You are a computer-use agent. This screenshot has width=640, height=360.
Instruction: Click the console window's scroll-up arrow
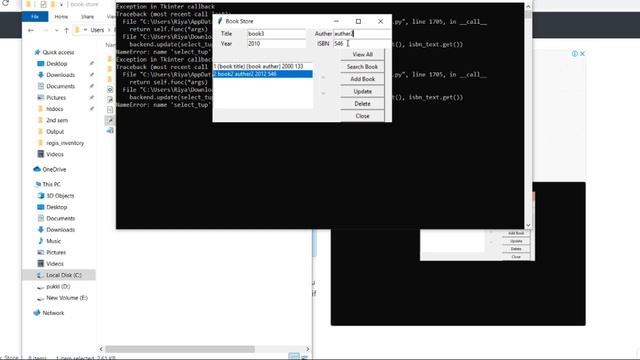point(528,7)
